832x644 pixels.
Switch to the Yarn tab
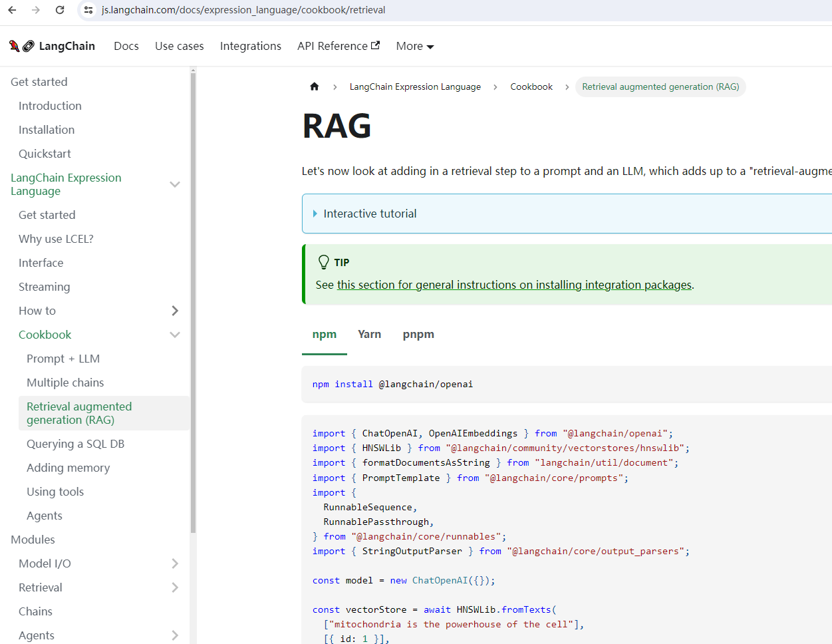tap(369, 334)
